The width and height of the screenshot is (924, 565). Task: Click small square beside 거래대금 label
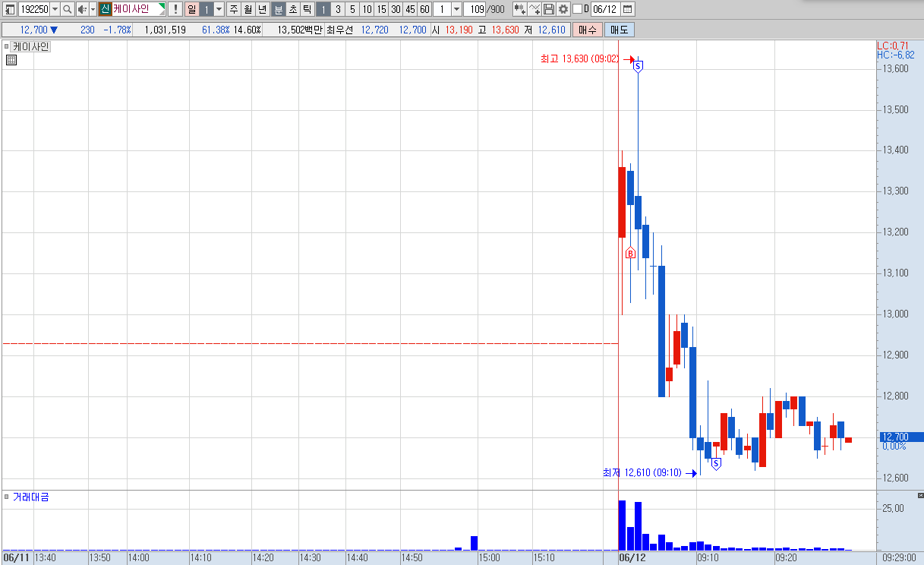tap(7, 497)
